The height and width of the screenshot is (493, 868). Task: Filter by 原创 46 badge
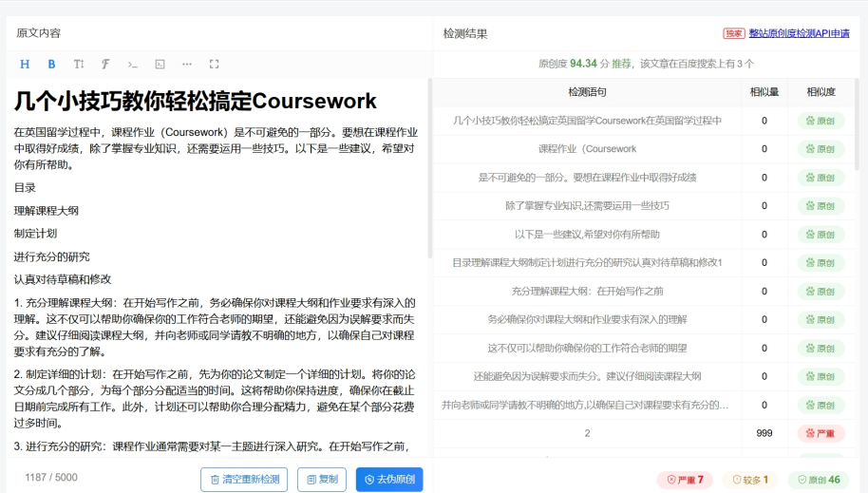[819, 480]
